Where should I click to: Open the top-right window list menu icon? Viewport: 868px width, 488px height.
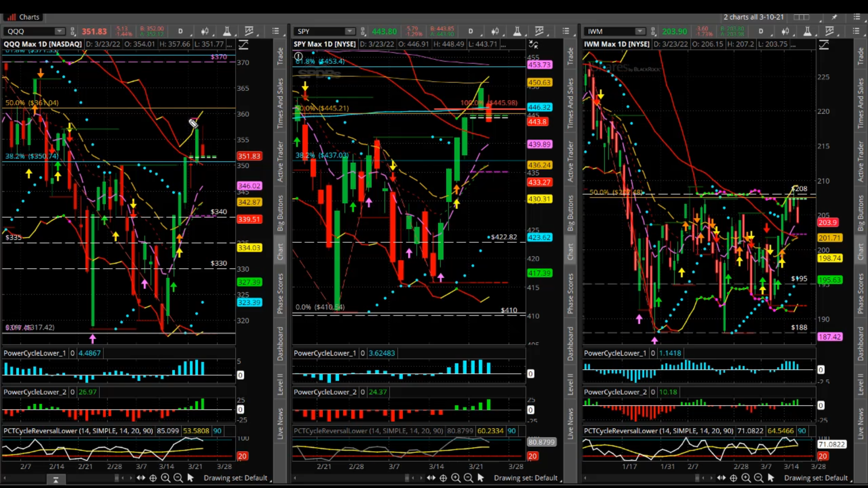pos(857,17)
